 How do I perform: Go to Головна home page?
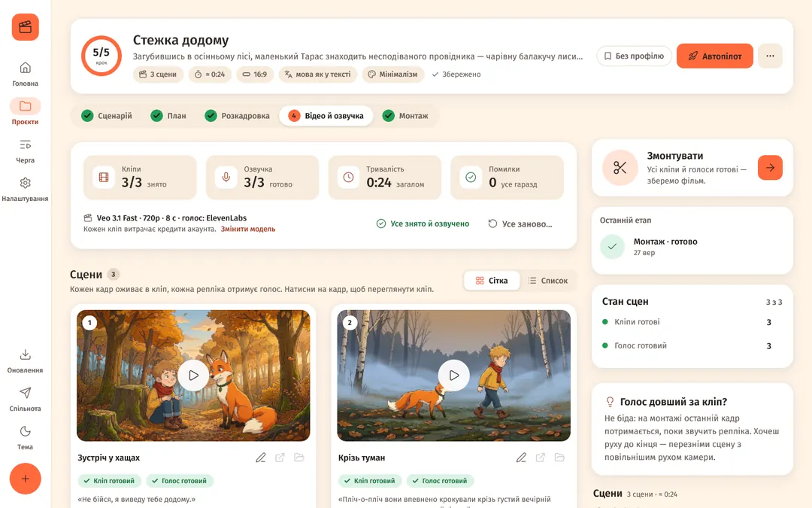26,74
